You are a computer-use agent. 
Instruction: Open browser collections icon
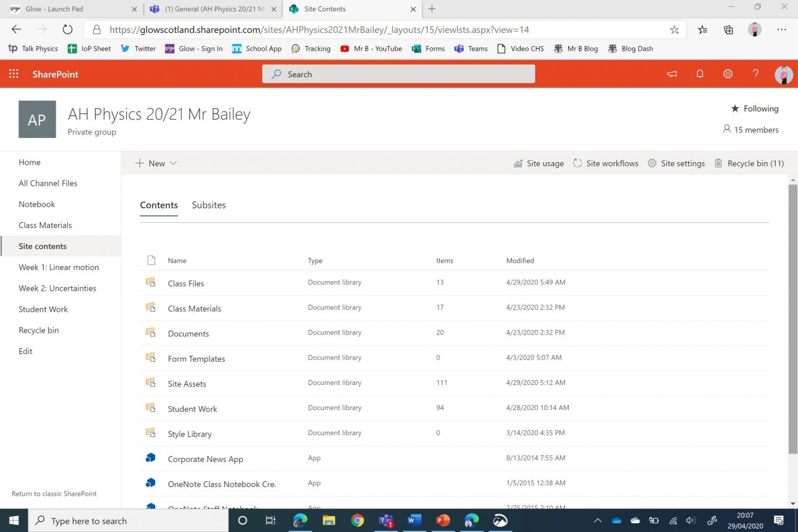(x=728, y=30)
